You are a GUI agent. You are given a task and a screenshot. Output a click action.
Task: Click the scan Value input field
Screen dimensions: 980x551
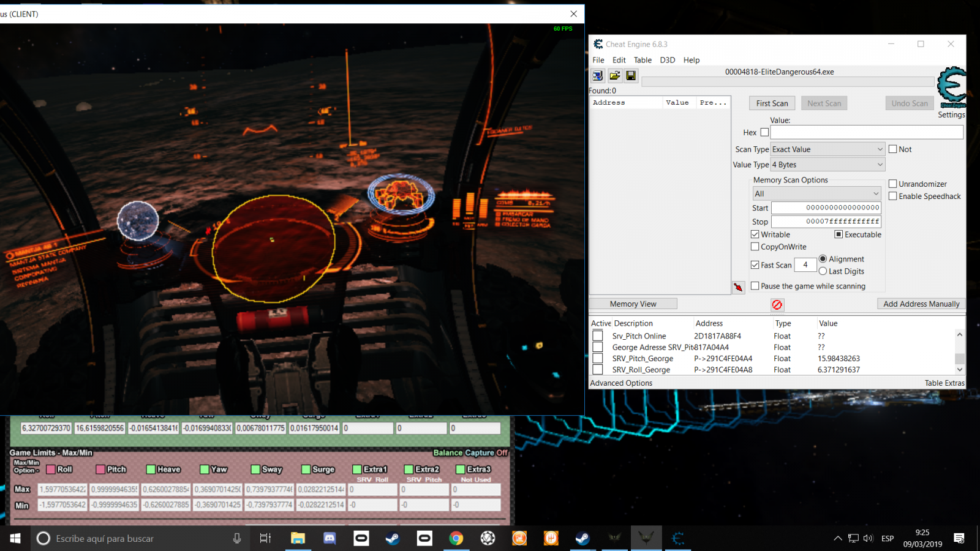click(x=866, y=132)
